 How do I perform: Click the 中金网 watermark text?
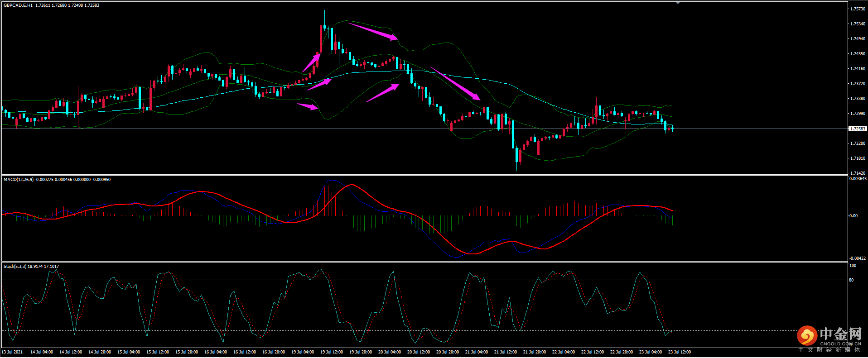(840, 334)
